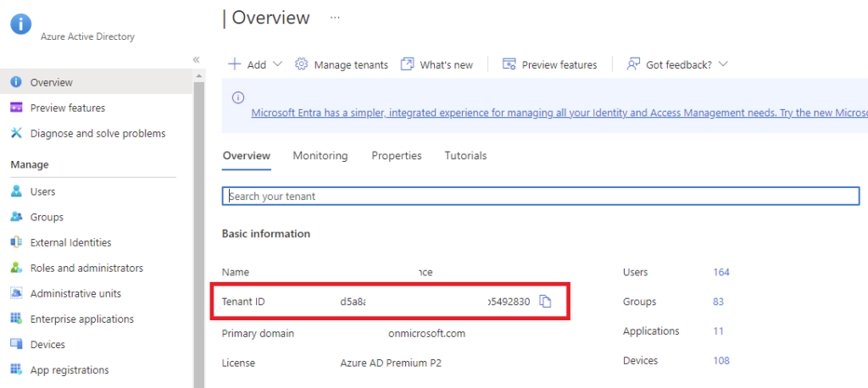This screenshot has height=388, width=868.
Task: Click the Groups people icon
Action: coord(16,217)
